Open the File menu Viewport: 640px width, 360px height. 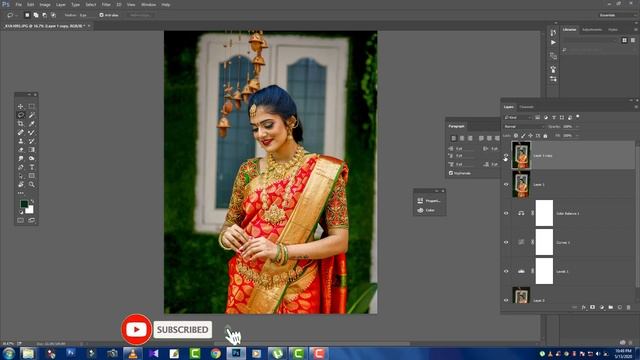pos(18,4)
